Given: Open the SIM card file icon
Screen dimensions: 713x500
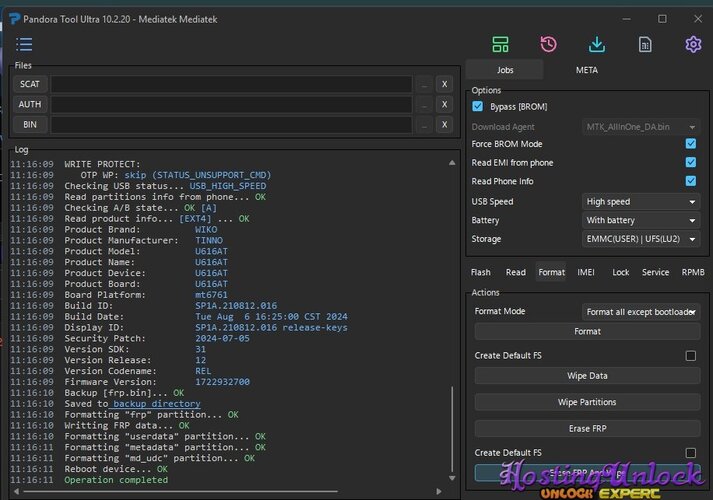Looking at the screenshot, I should 645,45.
